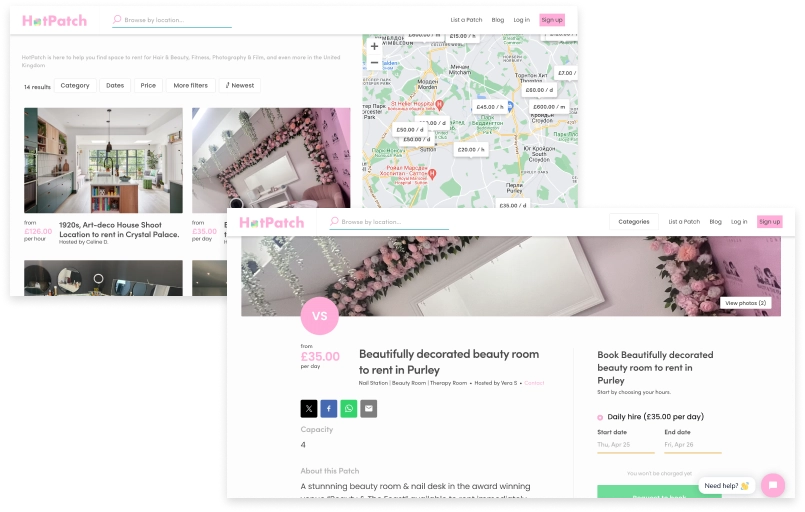Click the £600.00 / m map price

click(549, 107)
